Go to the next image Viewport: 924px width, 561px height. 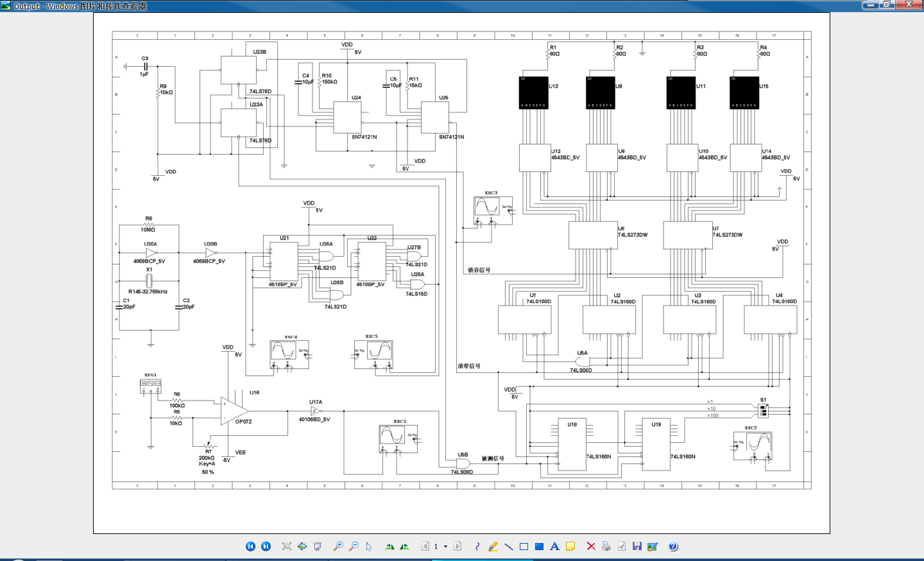[x=266, y=546]
